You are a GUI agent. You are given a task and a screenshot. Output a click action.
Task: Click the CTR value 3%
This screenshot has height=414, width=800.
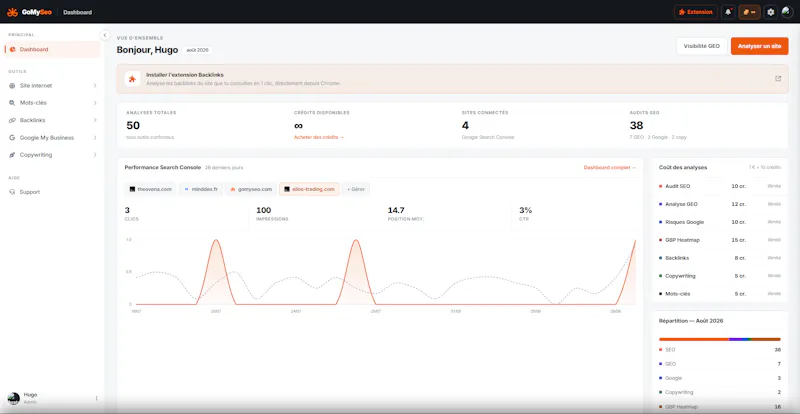(x=526, y=210)
